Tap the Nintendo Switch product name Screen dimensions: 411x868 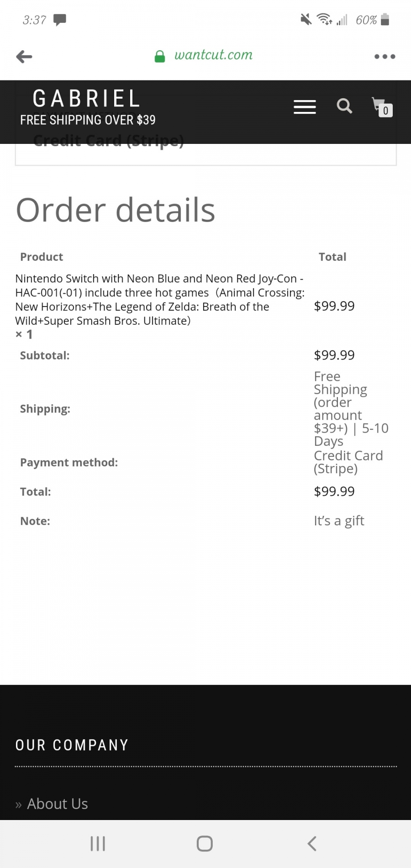click(x=160, y=300)
